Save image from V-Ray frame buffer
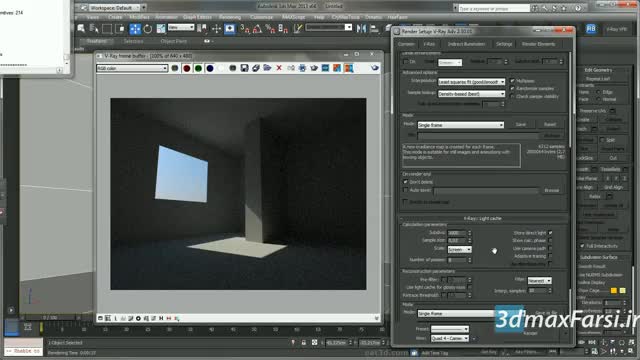 pos(244,68)
